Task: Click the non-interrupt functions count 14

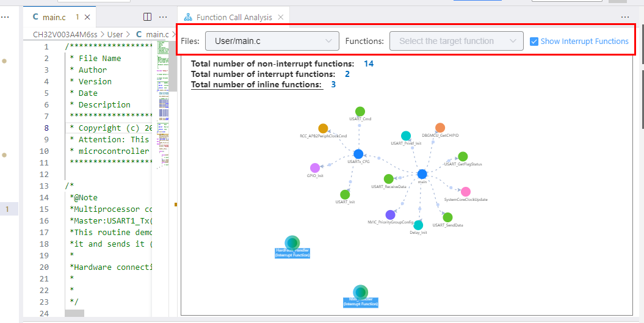Action: pyautogui.click(x=369, y=64)
